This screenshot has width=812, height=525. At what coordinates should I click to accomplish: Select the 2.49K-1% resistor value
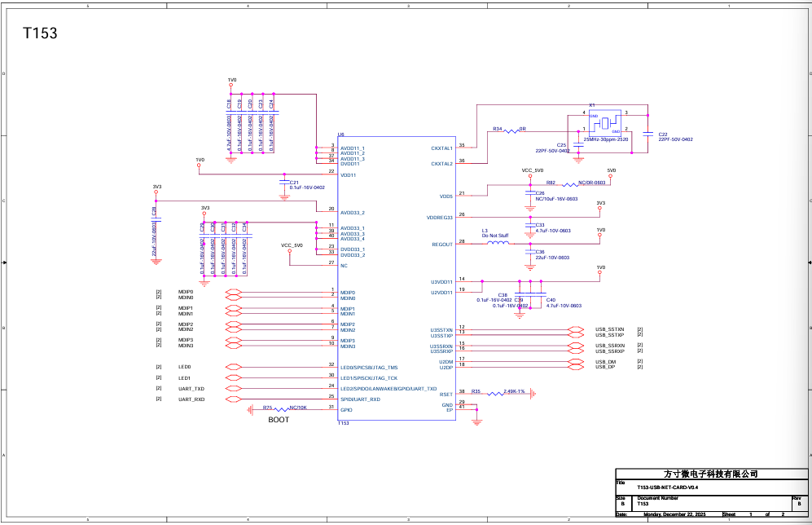(x=514, y=391)
